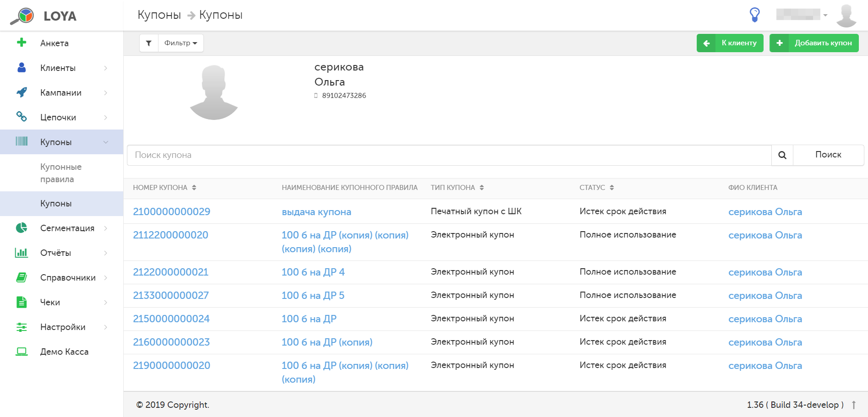868x417 pixels.
Task: Expand the Настройки menu chevron
Action: click(106, 327)
